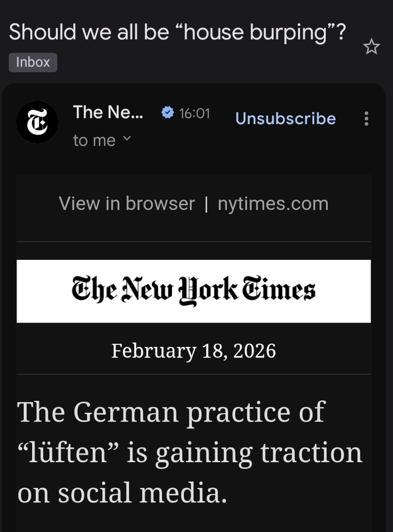This screenshot has width=393, height=532.
Task: Expand recipient details chevron beside "to me"
Action: (x=127, y=139)
